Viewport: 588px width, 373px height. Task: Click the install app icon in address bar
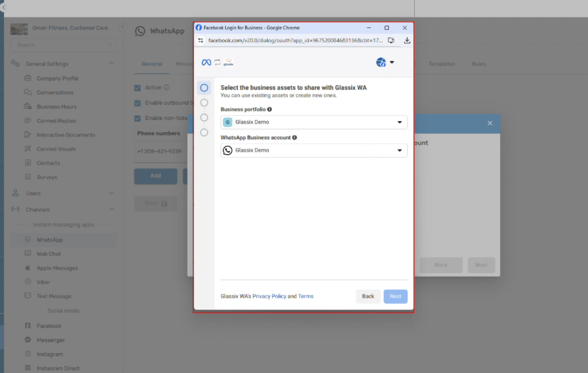tap(391, 40)
